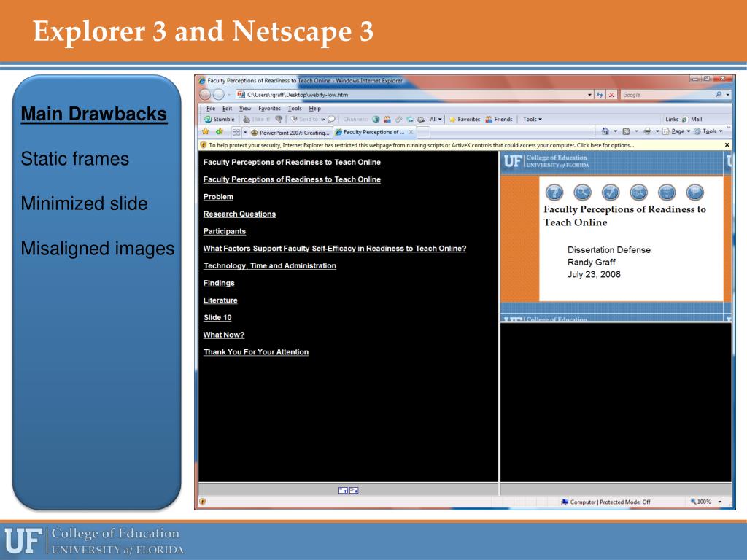Click the Google search box
Screen dimensions: 747x560
tap(667, 95)
